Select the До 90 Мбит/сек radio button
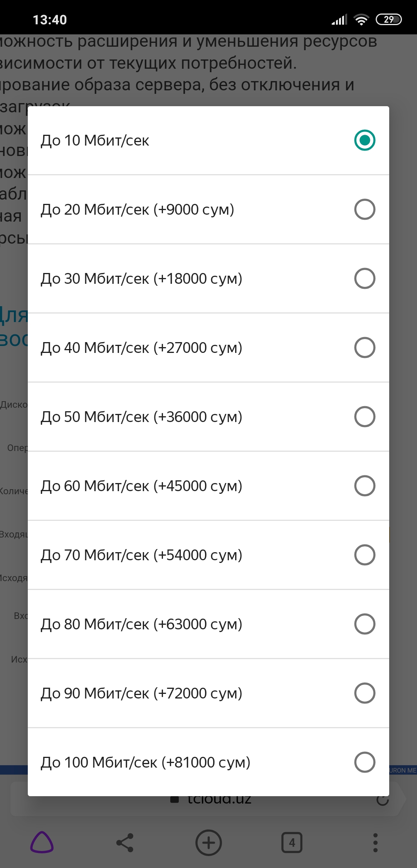417x868 pixels. pyautogui.click(x=364, y=693)
